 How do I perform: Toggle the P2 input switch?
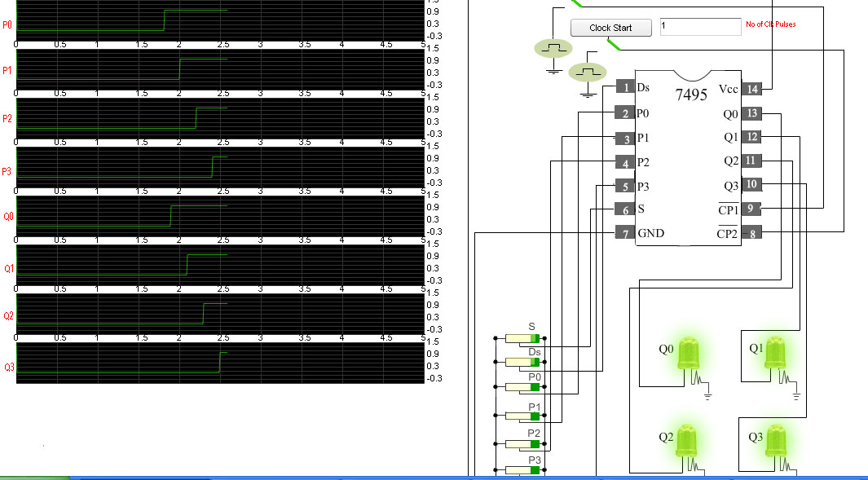[x=522, y=444]
